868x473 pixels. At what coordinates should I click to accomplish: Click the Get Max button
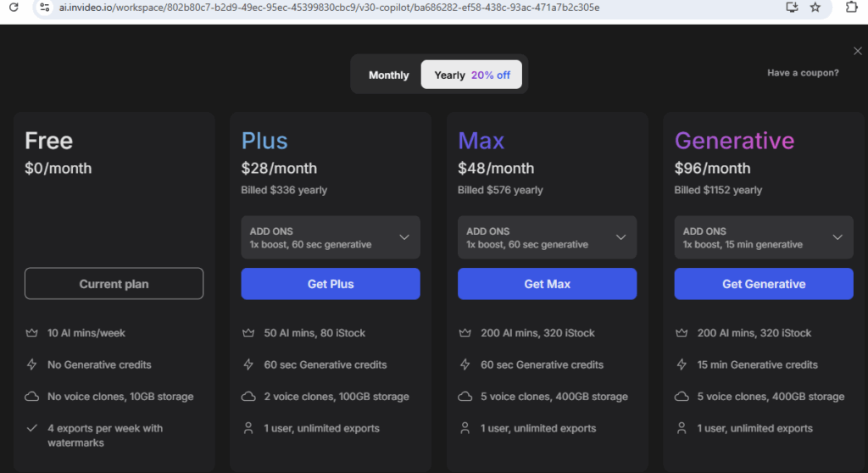point(547,284)
